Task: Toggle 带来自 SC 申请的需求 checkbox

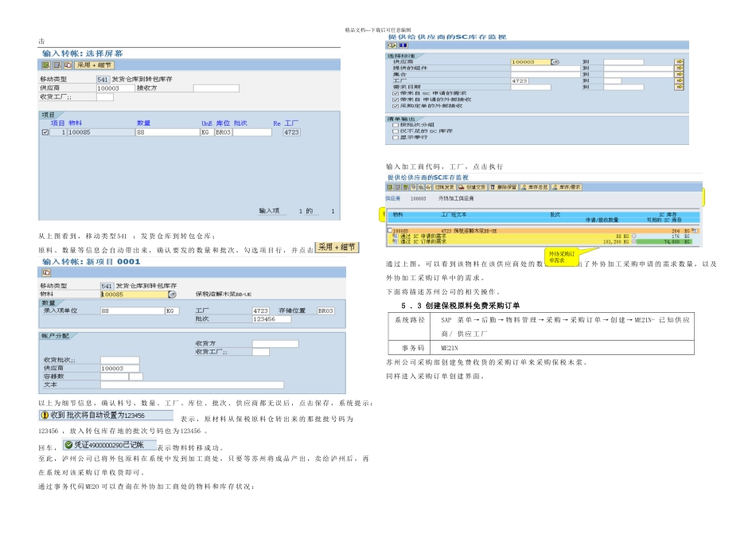Action: coord(396,94)
